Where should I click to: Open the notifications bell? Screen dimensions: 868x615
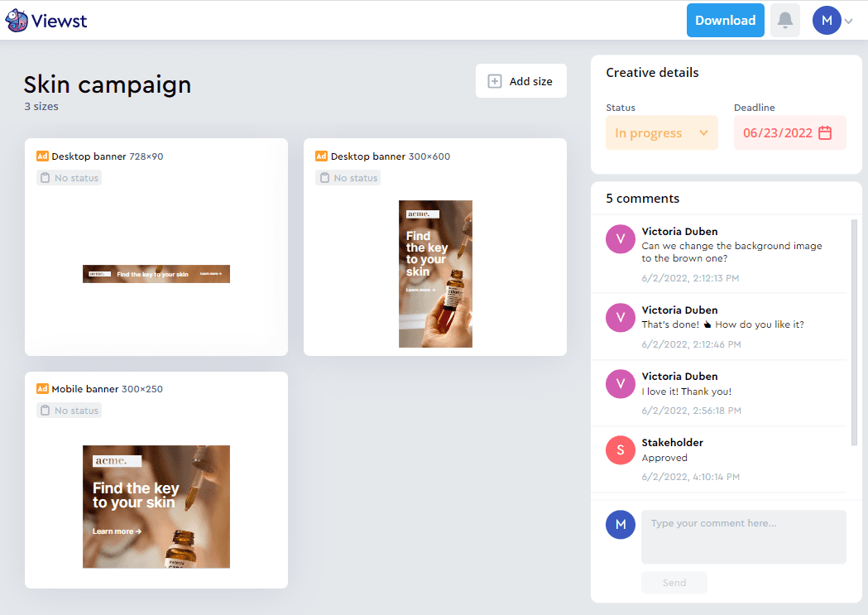tap(785, 21)
